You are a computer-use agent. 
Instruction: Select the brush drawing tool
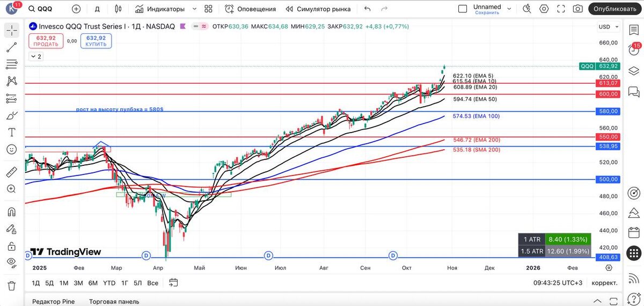[x=11, y=115]
